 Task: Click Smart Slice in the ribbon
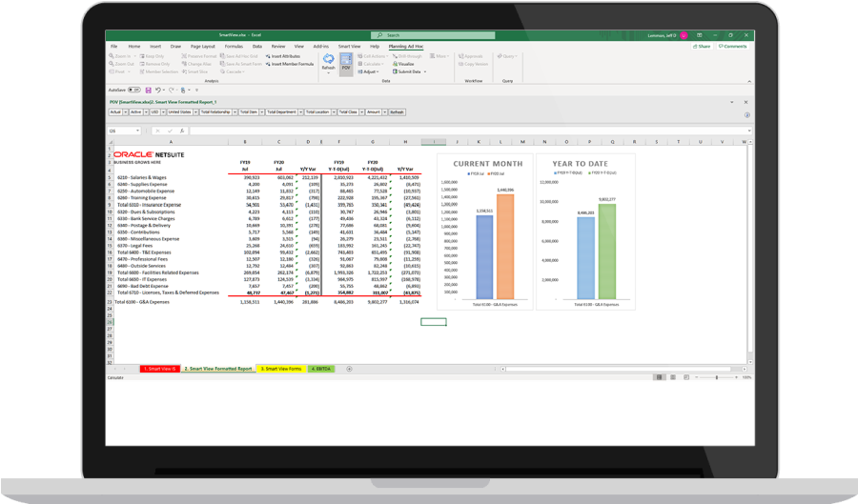pyautogui.click(x=194, y=71)
